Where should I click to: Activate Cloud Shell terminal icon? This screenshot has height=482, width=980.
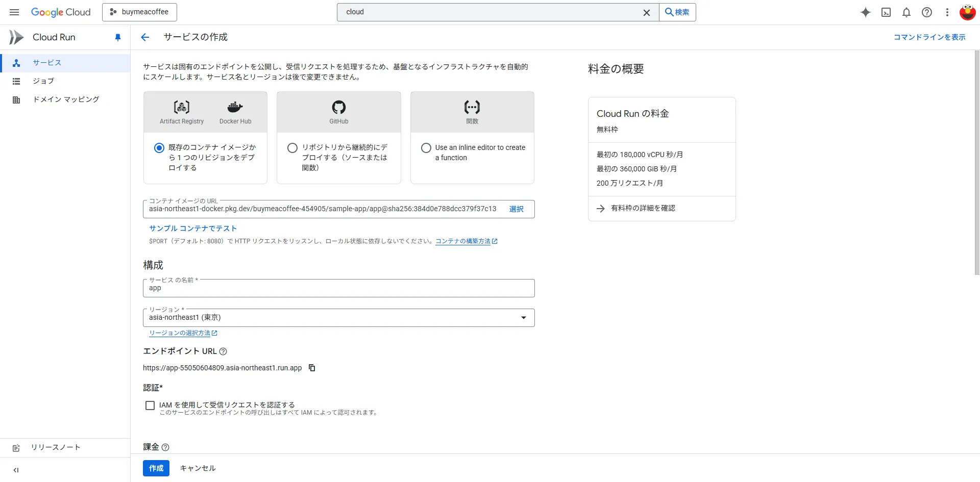point(887,12)
